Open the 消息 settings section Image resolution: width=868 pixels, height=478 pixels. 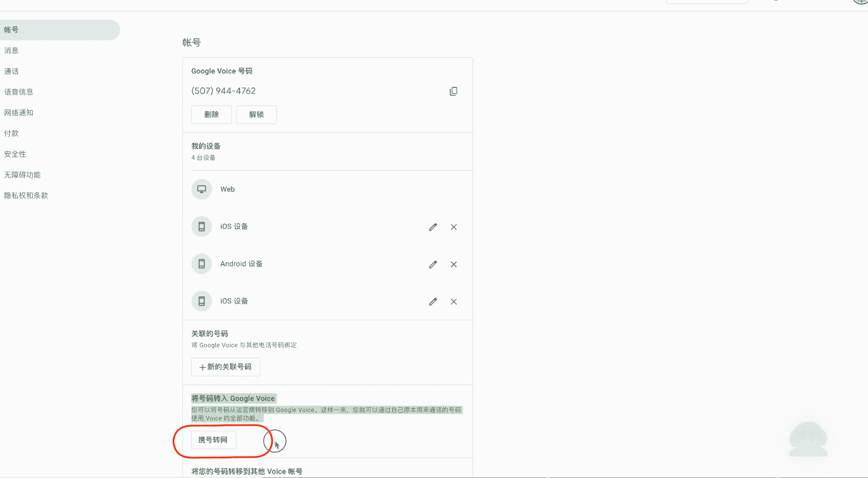coord(12,50)
